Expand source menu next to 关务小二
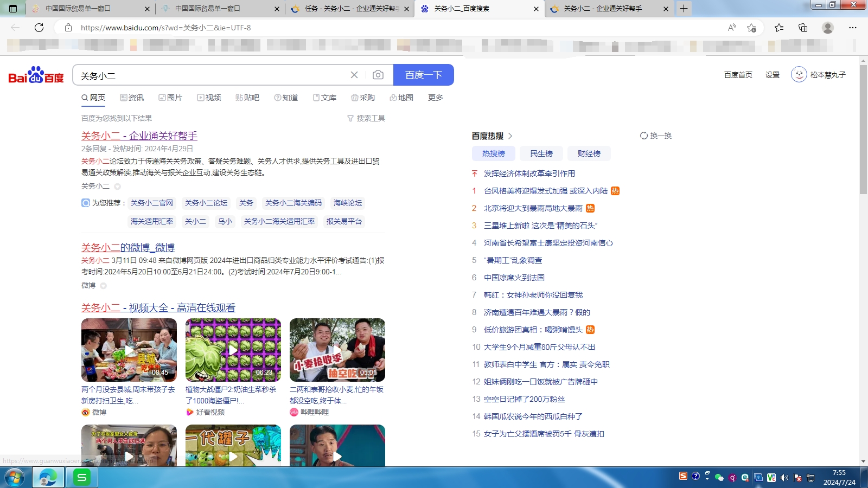This screenshot has height=488, width=868. click(x=117, y=187)
